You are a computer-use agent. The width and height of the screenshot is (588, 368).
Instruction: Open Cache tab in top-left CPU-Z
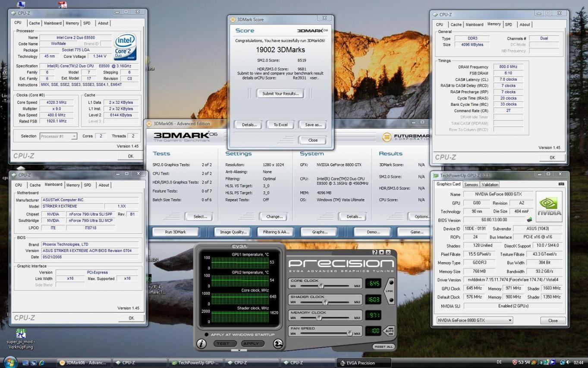click(x=35, y=23)
